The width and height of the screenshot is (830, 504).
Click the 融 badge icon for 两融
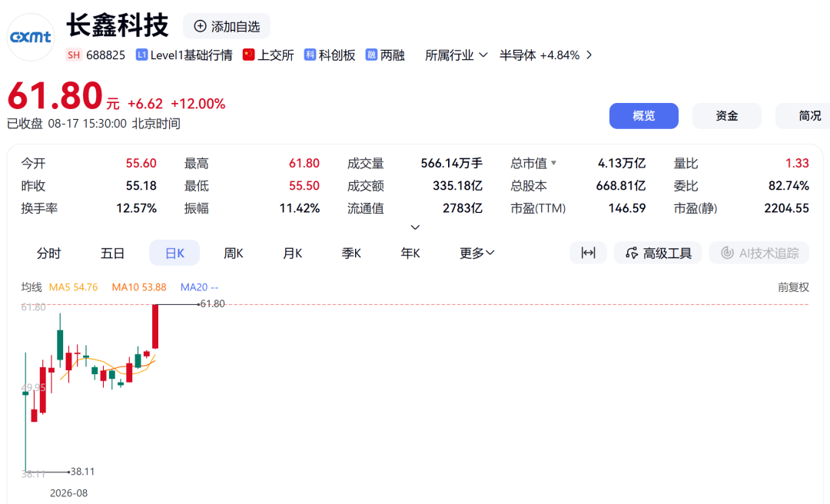point(371,55)
